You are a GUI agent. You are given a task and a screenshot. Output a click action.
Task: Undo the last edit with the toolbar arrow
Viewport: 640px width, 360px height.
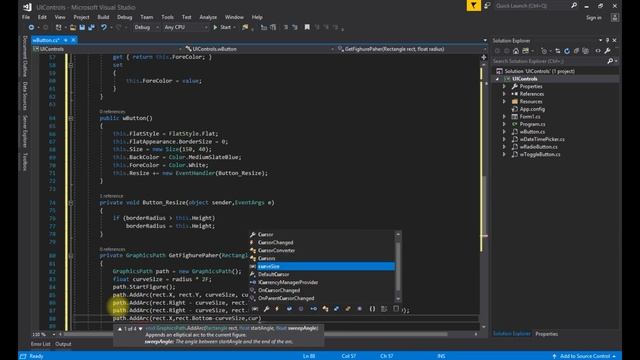point(104,27)
